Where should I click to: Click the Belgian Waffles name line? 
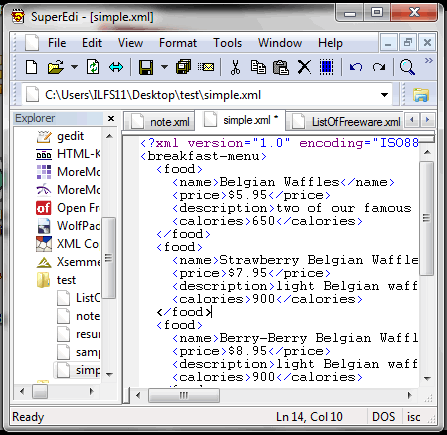click(283, 182)
